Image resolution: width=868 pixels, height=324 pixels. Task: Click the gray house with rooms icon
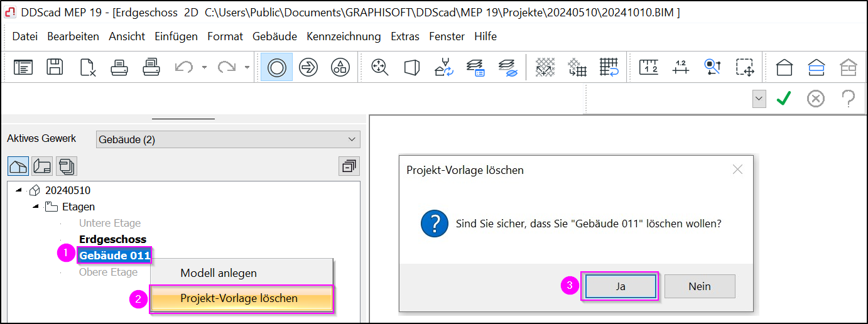(x=849, y=67)
